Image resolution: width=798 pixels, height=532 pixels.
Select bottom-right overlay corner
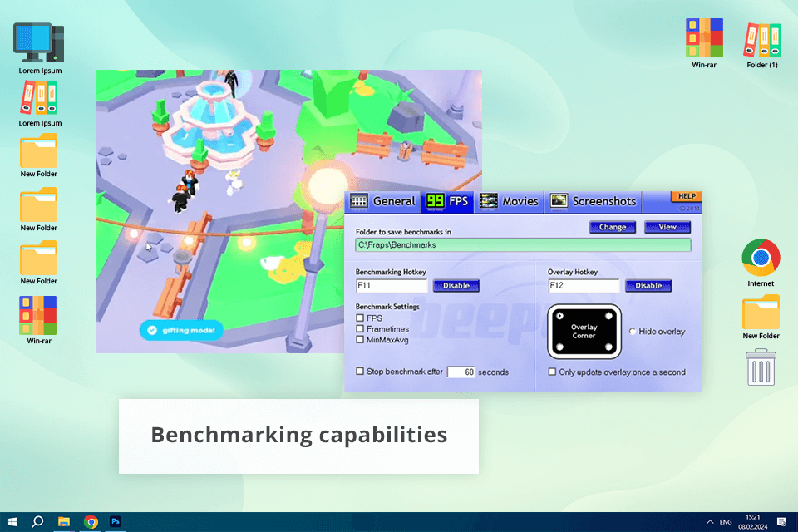[x=608, y=347]
